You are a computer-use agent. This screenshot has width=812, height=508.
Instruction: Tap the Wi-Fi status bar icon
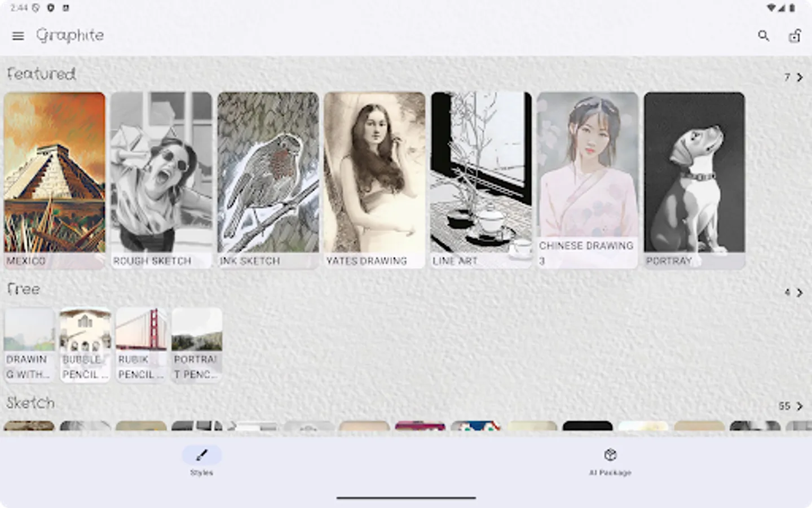(x=771, y=8)
